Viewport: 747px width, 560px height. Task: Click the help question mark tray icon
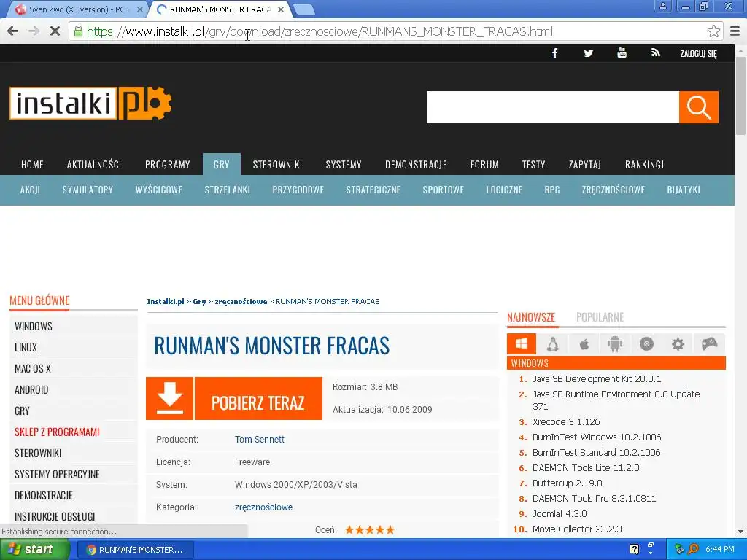tap(634, 549)
